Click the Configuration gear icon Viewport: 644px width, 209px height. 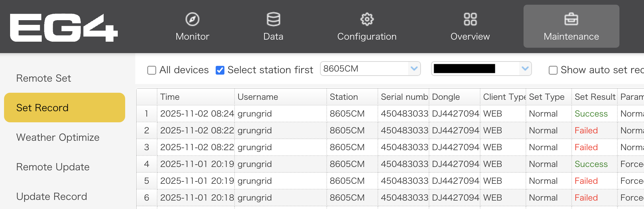pyautogui.click(x=367, y=19)
